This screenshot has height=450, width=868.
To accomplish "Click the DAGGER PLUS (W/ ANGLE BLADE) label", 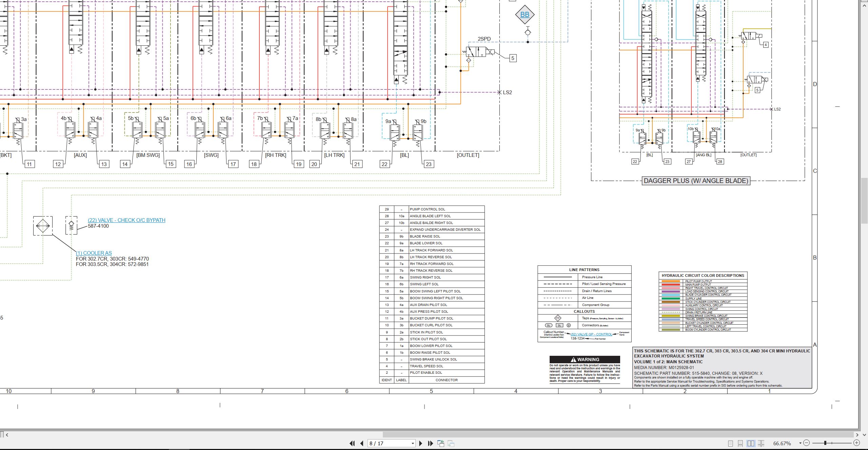I will coord(696,181).
